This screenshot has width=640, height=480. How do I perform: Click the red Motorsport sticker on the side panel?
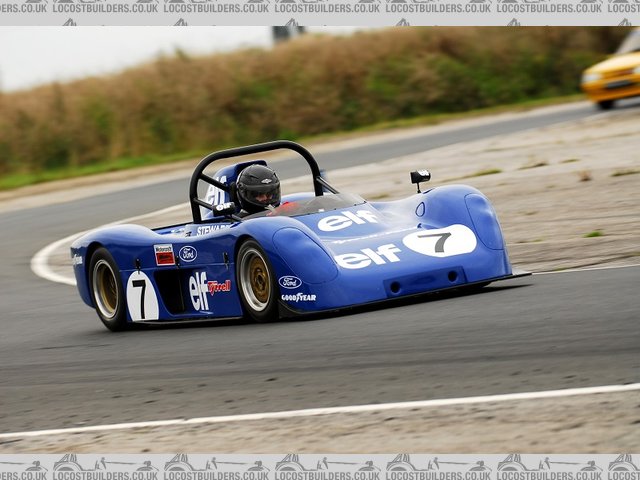pyautogui.click(x=164, y=255)
